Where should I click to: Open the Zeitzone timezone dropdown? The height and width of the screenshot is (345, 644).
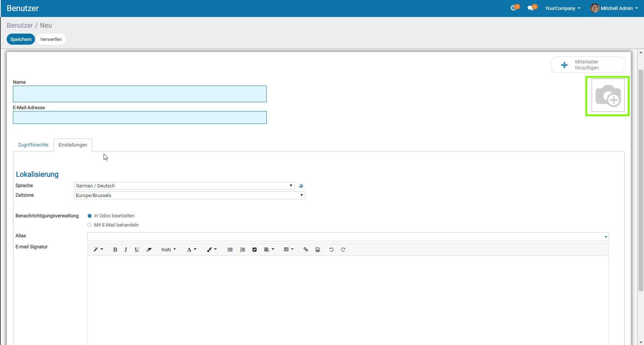[189, 196]
